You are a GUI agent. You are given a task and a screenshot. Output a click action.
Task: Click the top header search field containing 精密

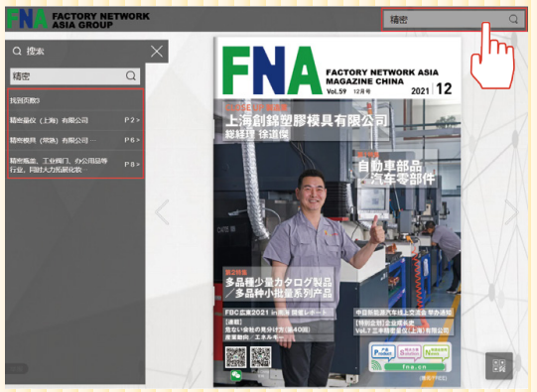pyautogui.click(x=455, y=20)
